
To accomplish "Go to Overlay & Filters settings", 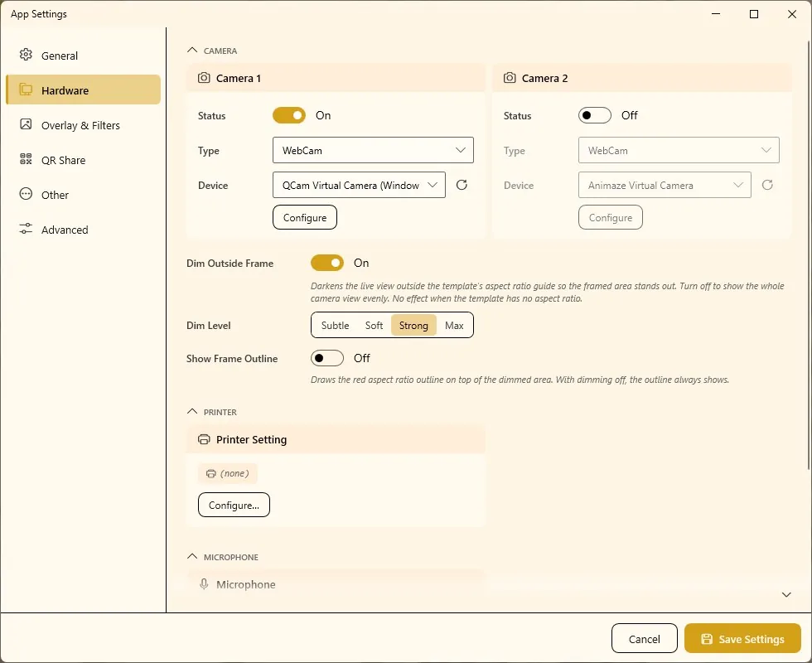I will [83, 125].
